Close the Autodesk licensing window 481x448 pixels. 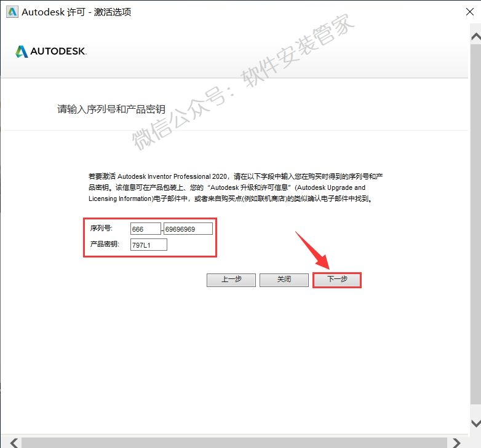pos(468,12)
